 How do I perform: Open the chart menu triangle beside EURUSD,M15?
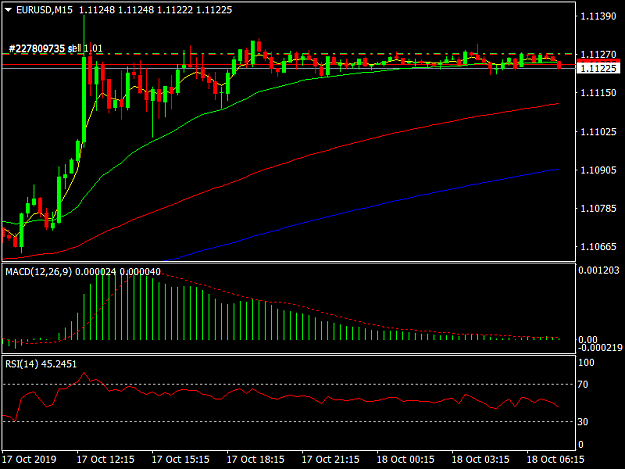pos(8,10)
